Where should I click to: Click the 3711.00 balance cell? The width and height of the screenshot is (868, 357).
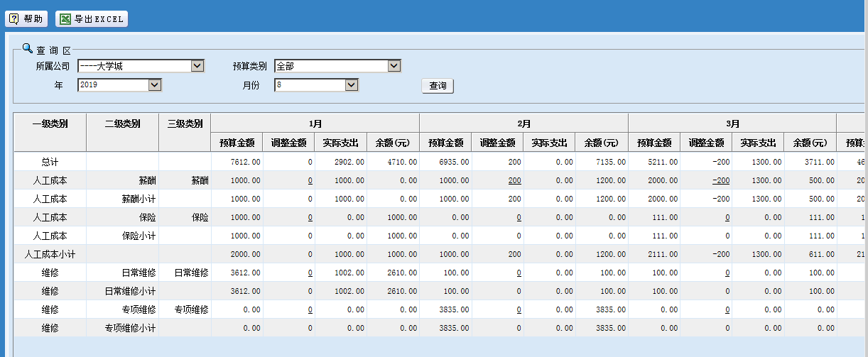click(x=810, y=162)
